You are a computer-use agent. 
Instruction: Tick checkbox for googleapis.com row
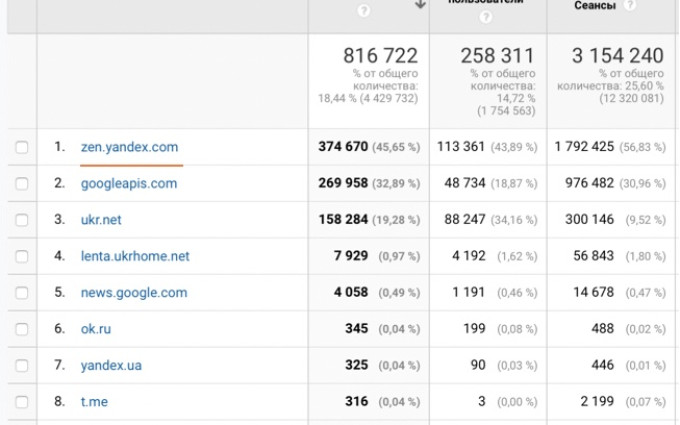[22, 183]
